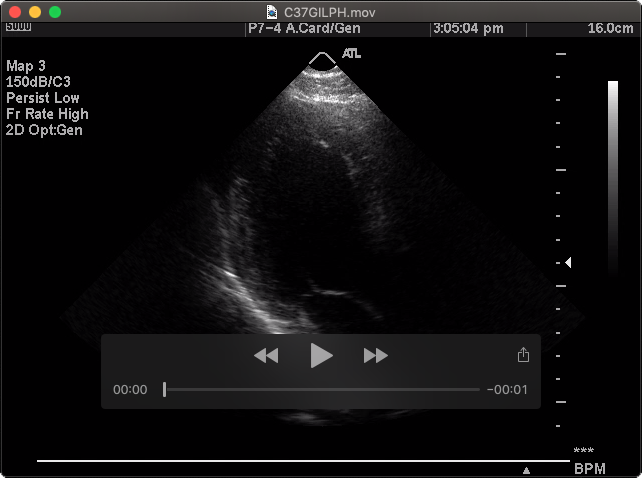Image resolution: width=642 pixels, height=478 pixels.
Task: Close the window with the red button
Action: click(x=14, y=11)
